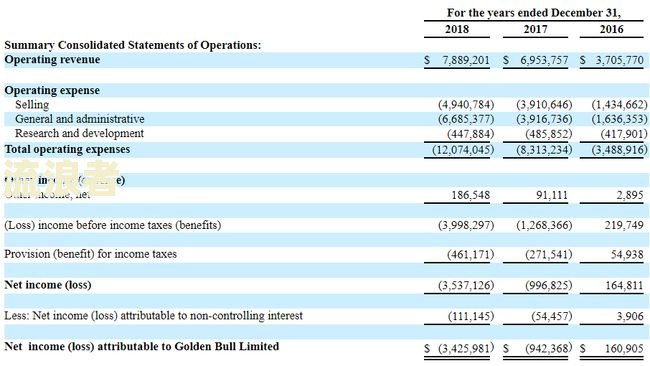Click 2018 total operating expenses (12,074,045)
Viewport: 650px width, 366px height.
coord(463,150)
